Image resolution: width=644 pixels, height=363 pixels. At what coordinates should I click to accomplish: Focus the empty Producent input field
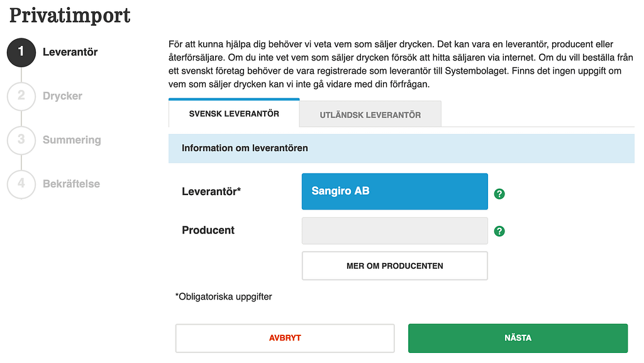coord(395,231)
